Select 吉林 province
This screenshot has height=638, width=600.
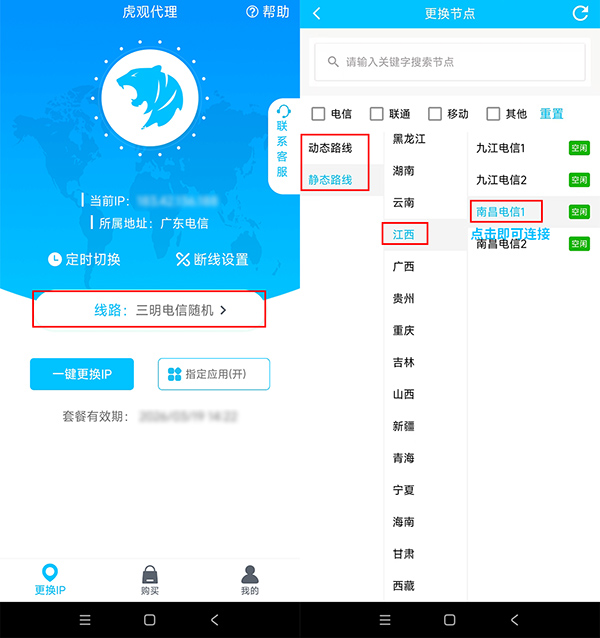click(404, 362)
